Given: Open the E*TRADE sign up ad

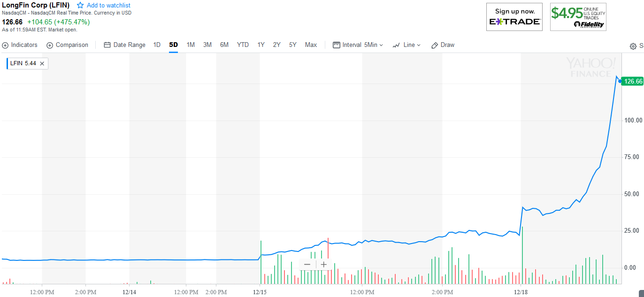Looking at the screenshot, I should pyautogui.click(x=514, y=17).
